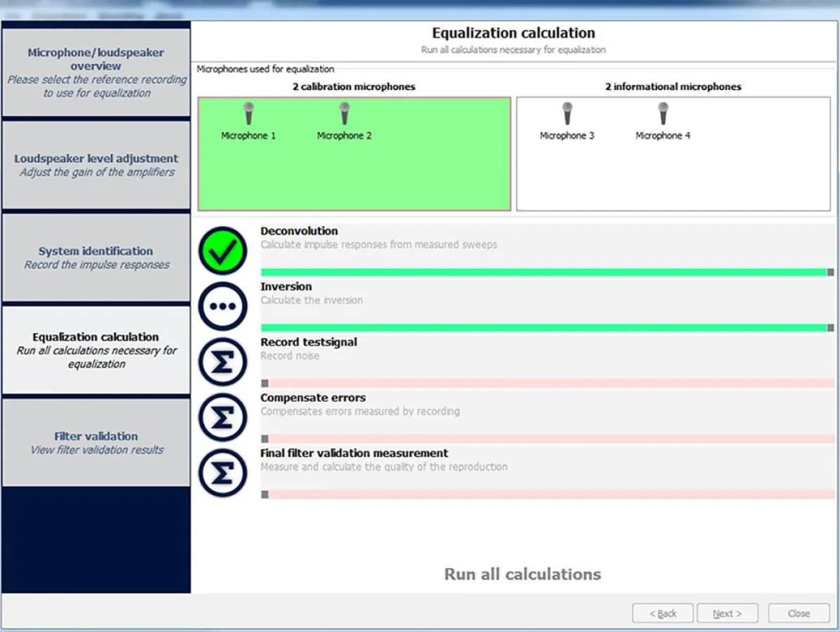Click the green checkmark beside Deconvolution

[222, 249]
